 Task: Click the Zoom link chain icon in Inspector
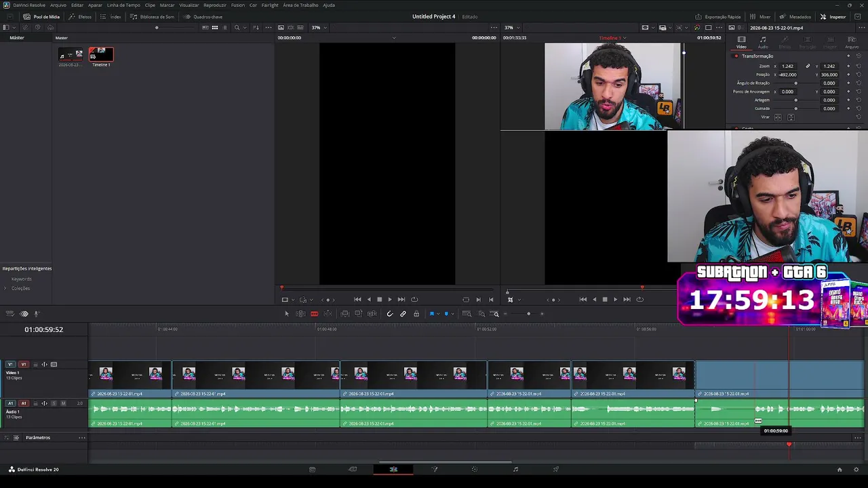(808, 66)
